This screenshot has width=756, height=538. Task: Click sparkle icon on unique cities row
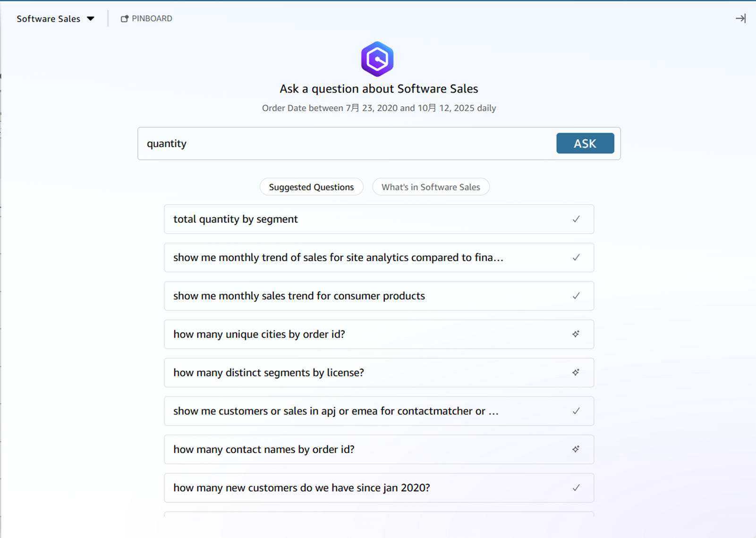click(x=576, y=334)
